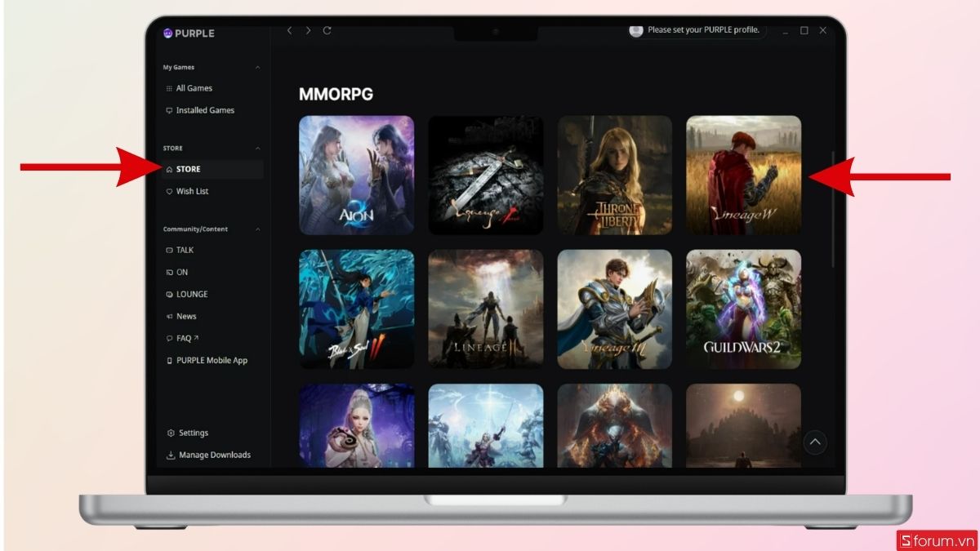This screenshot has width=980, height=551.
Task: Collapse the My Games section
Action: [258, 67]
